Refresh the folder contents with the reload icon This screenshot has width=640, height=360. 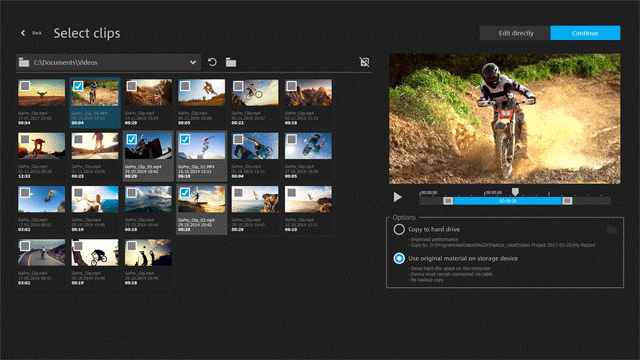click(x=212, y=62)
